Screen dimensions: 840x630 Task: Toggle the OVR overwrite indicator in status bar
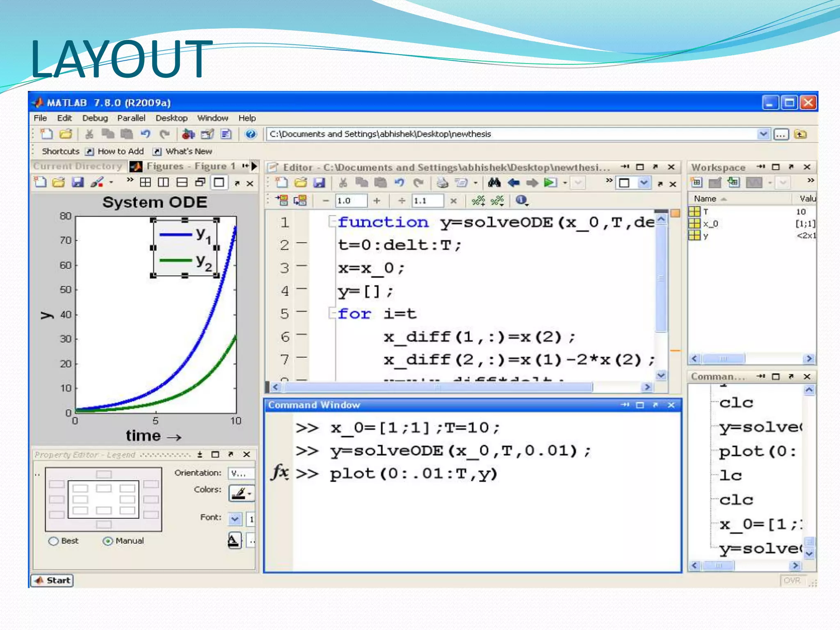click(792, 580)
